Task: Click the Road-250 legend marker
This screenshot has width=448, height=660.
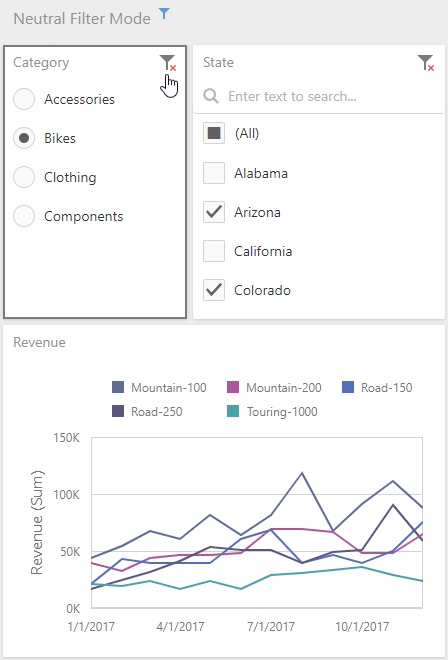Action: 118,411
